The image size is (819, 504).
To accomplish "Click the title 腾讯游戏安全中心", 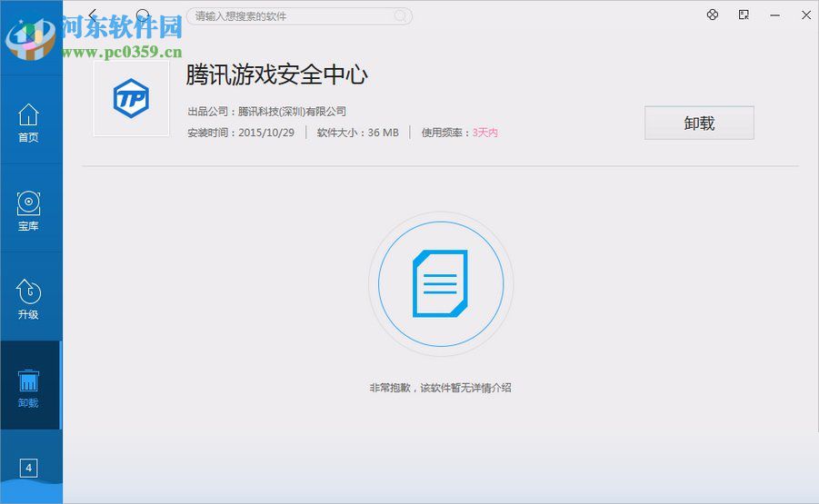I will pos(277,74).
